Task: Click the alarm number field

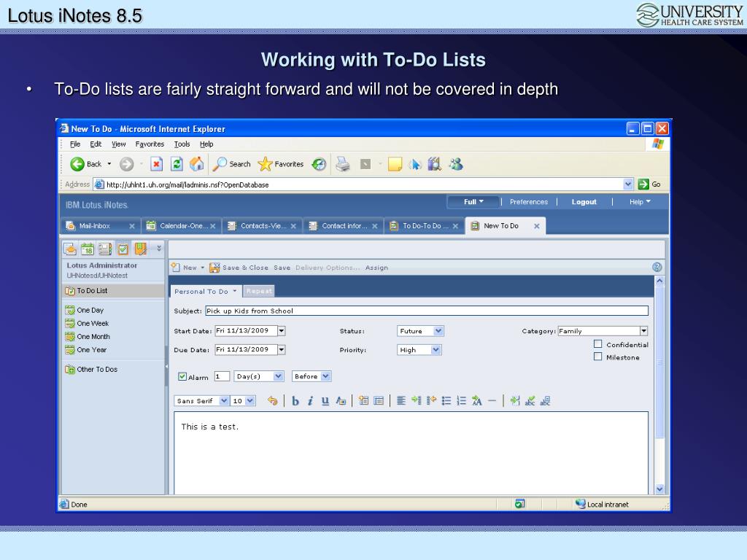Action: click(222, 377)
